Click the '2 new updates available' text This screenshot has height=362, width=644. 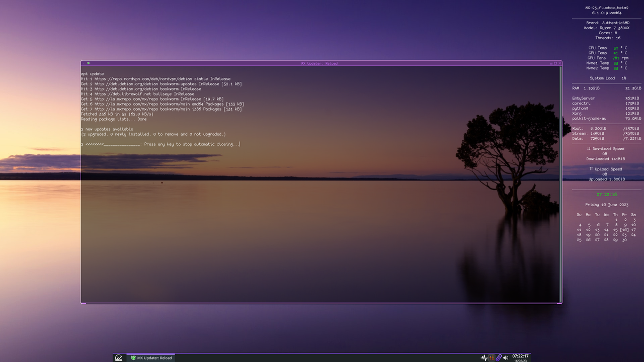[x=107, y=129]
